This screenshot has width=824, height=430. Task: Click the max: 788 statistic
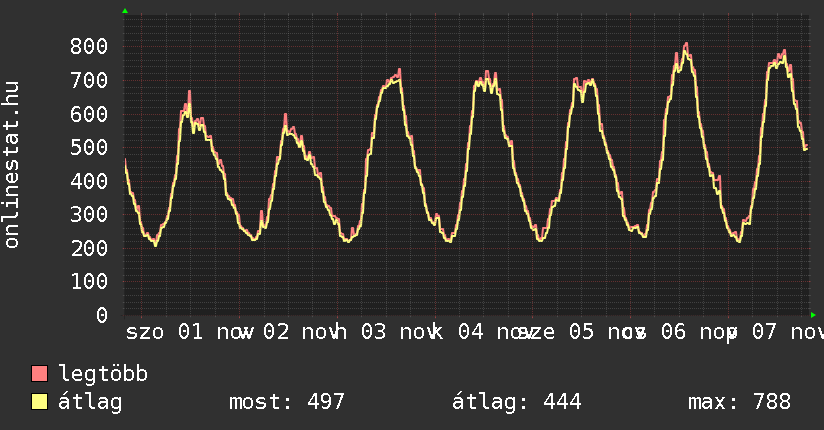point(739,402)
